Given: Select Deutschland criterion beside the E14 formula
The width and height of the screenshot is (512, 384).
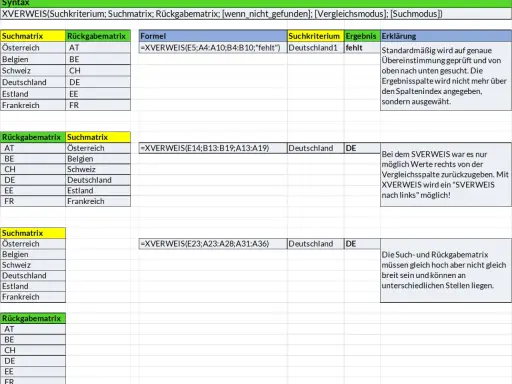Looking at the screenshot, I should tap(315, 148).
